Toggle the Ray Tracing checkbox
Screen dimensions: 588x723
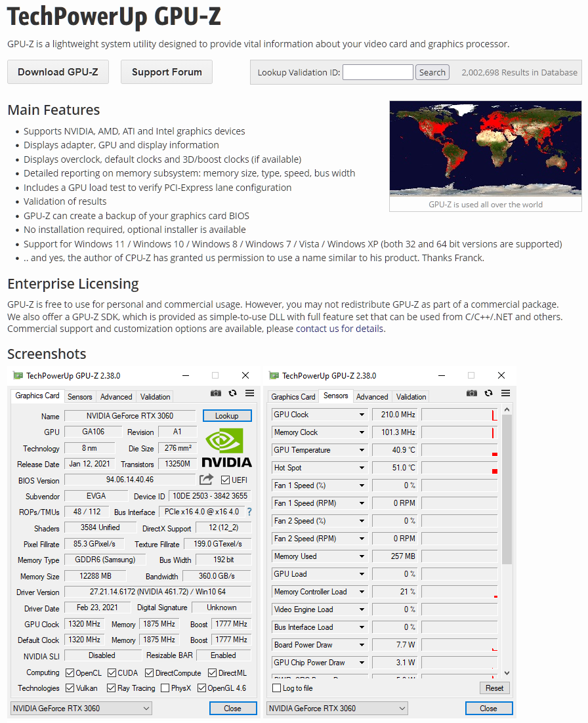coord(111,688)
